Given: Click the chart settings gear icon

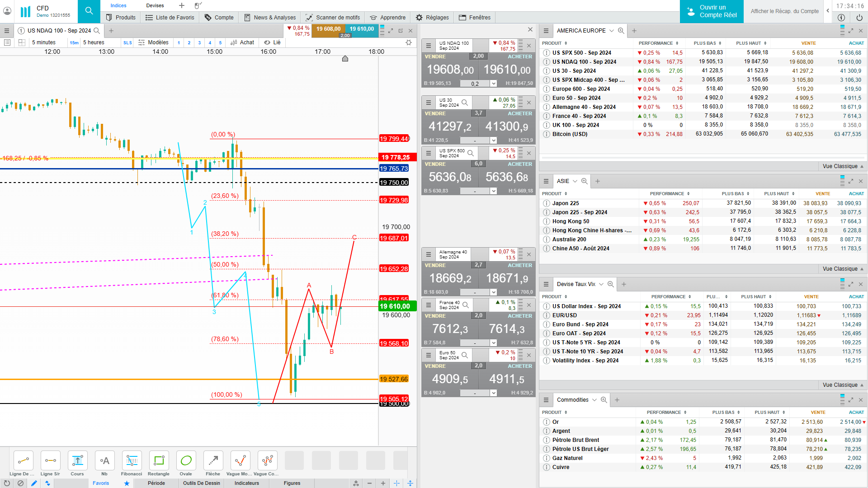Looking at the screenshot, I should tap(409, 42).
